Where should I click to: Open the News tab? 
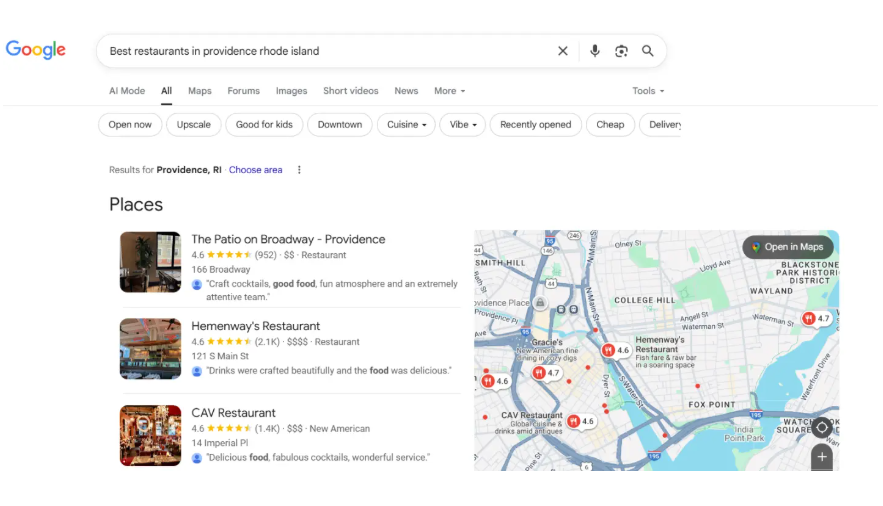[x=406, y=91]
